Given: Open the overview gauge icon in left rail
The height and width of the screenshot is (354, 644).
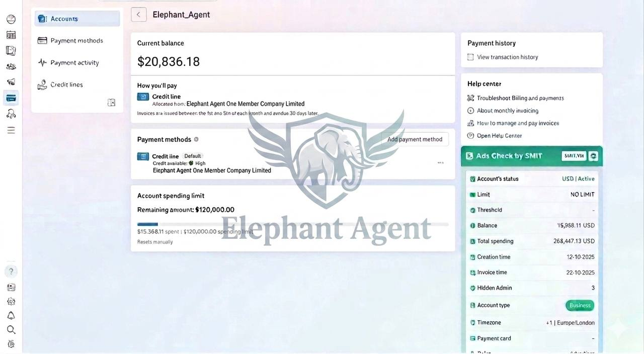Looking at the screenshot, I should click(11, 19).
